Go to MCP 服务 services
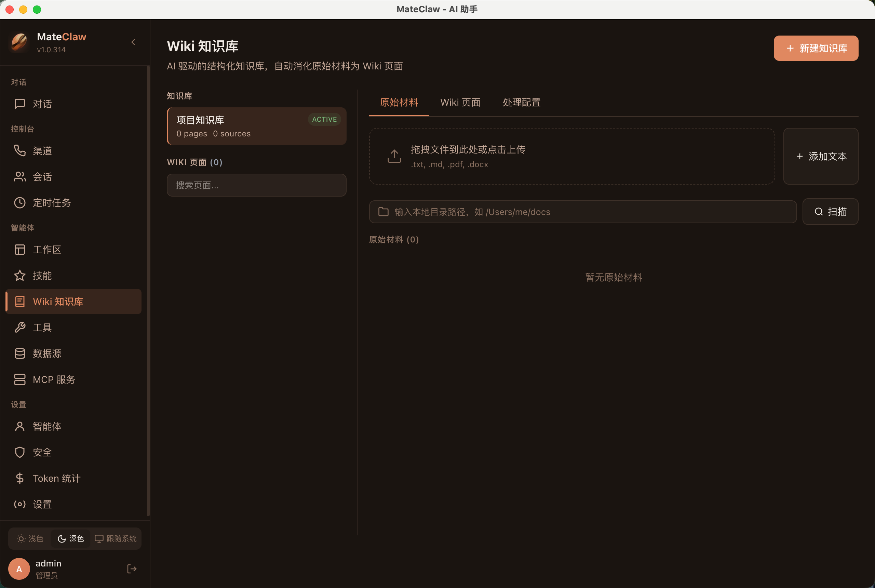 53,379
